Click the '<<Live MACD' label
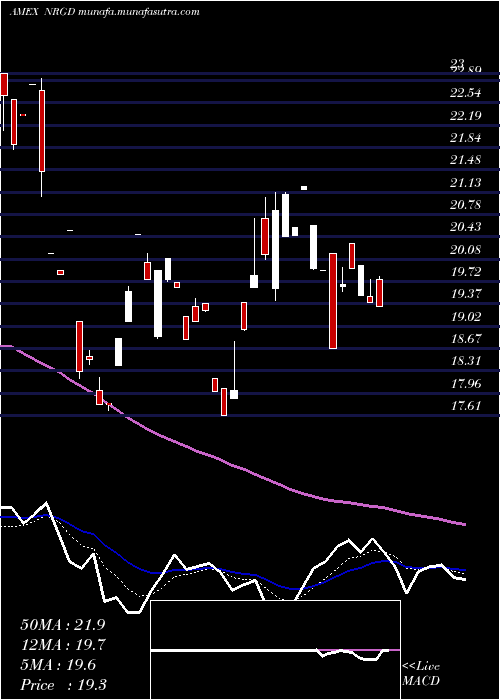This screenshot has width=500, height=700. click(421, 674)
